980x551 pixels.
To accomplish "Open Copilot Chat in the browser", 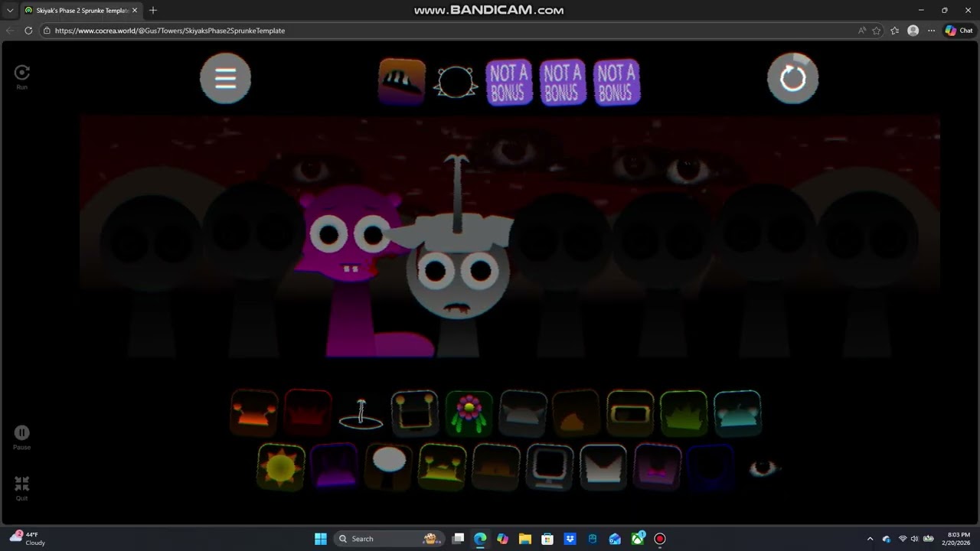I will (x=959, y=31).
